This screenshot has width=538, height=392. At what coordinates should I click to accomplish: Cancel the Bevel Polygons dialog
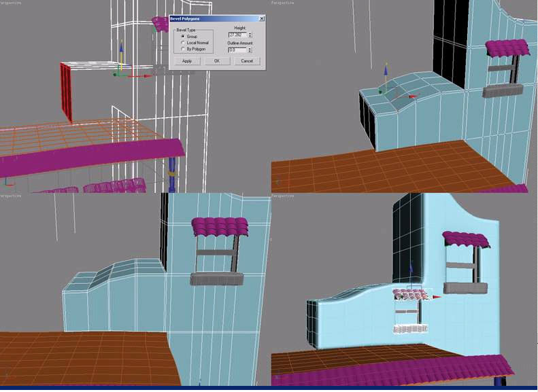tap(247, 61)
